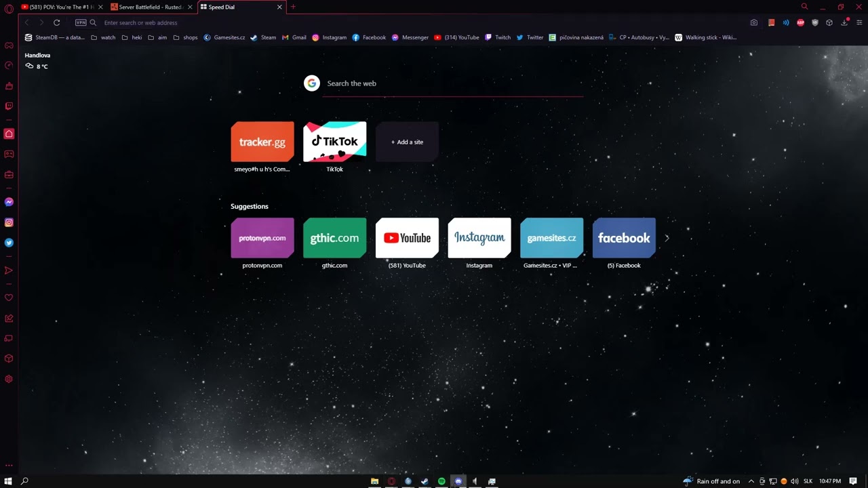Open a new tab with plus button

[x=293, y=7]
